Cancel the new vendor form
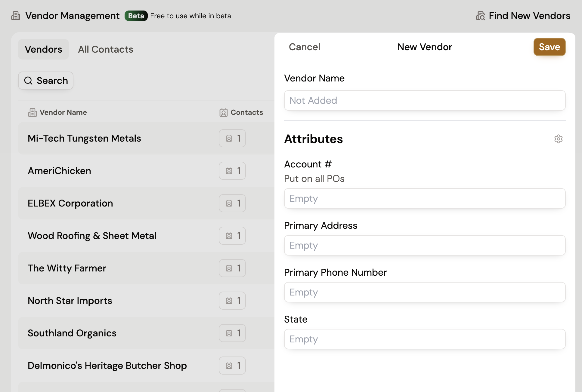 pos(304,47)
